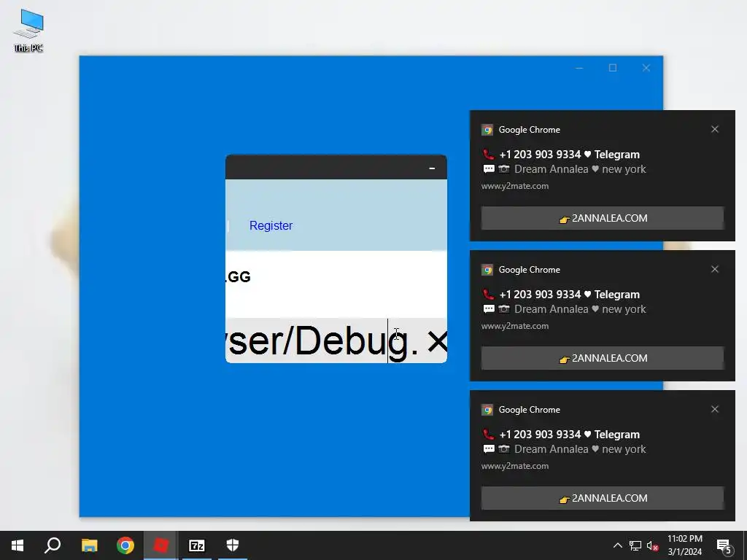Click 2ANNALEA.COM button in middle notification
Viewport: 747px width, 560px height.
click(602, 358)
